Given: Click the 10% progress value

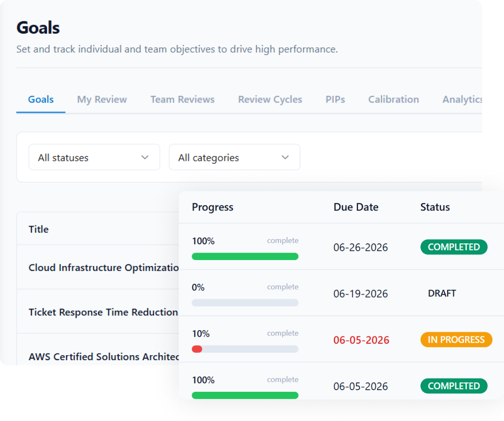Looking at the screenshot, I should (201, 333).
